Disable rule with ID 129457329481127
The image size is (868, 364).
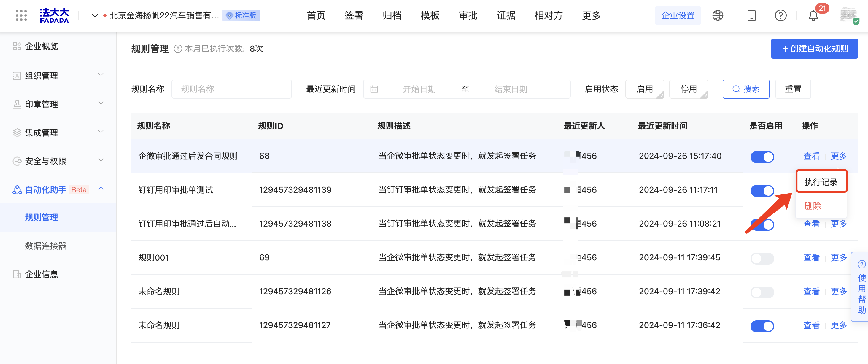762,326
